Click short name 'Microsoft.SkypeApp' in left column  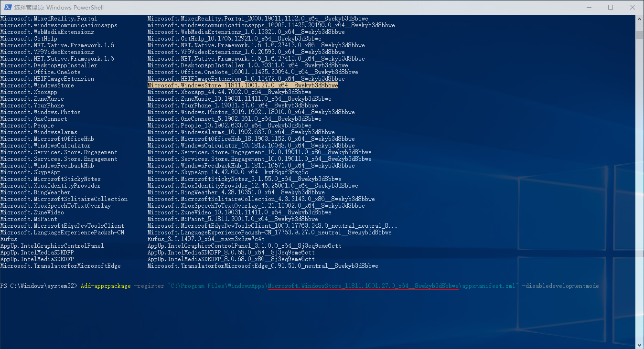30,172
